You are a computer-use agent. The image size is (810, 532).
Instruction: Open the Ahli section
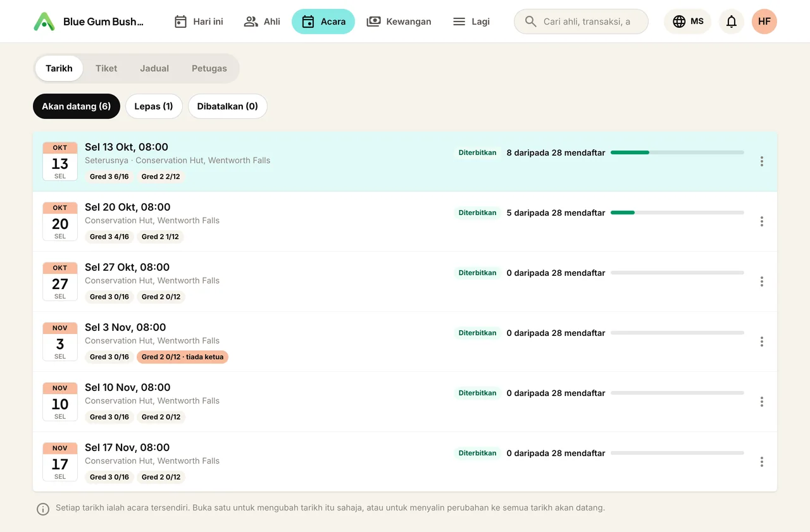click(x=262, y=22)
